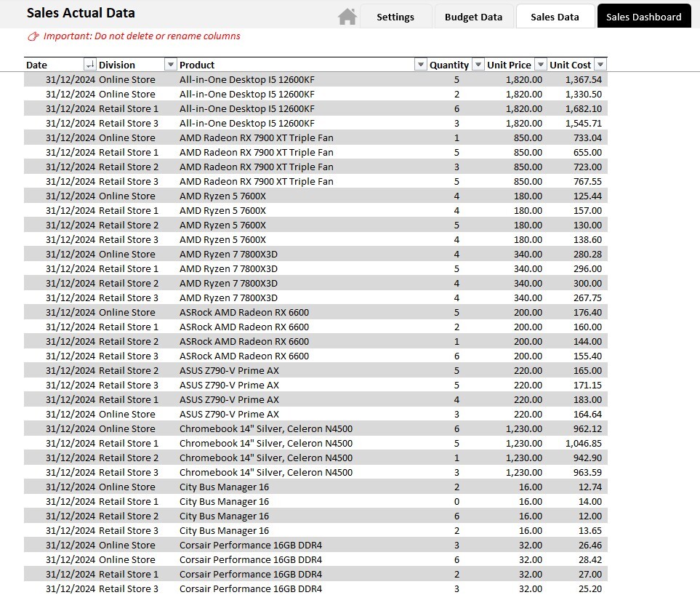Select quantity 0 for City Bus Manager 16
Image resolution: width=700 pixels, height=595 pixels.
456,502
